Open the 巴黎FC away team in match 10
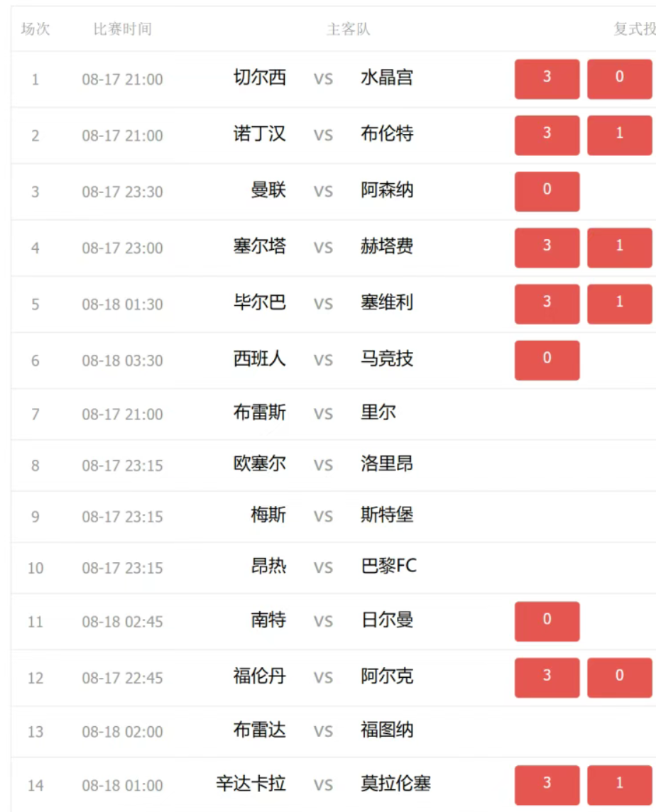The height and width of the screenshot is (812, 656). pos(388,566)
